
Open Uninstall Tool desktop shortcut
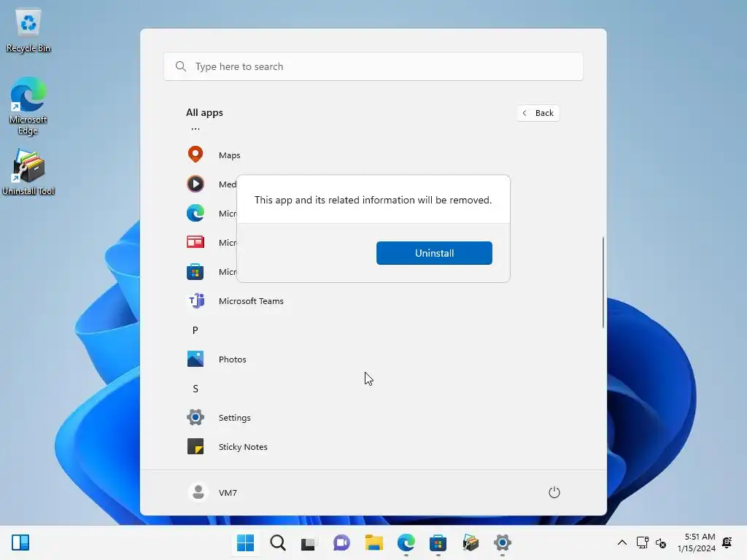pyautogui.click(x=28, y=172)
